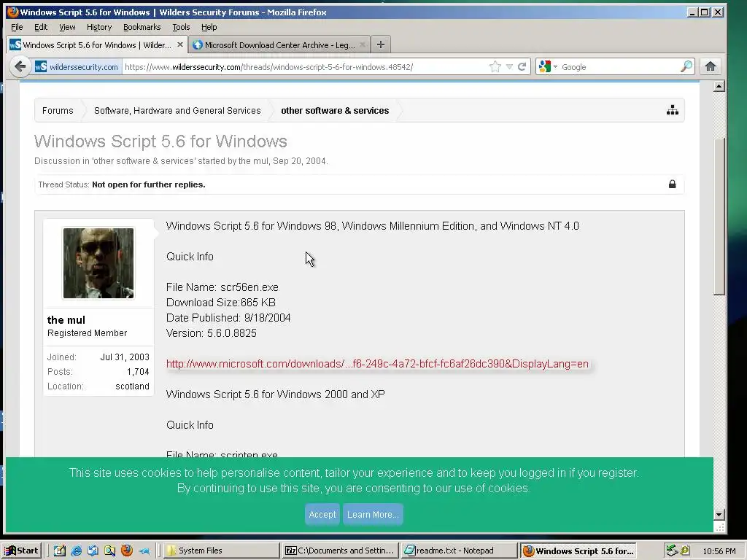Select the Windows Script 5.6 tab
Image resolution: width=747 pixels, height=560 pixels.
pyautogui.click(x=97, y=44)
